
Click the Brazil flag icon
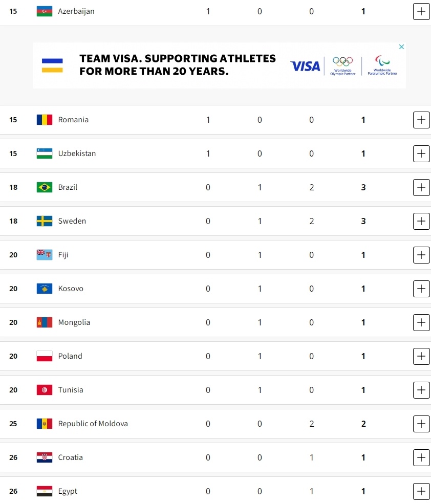click(x=45, y=187)
